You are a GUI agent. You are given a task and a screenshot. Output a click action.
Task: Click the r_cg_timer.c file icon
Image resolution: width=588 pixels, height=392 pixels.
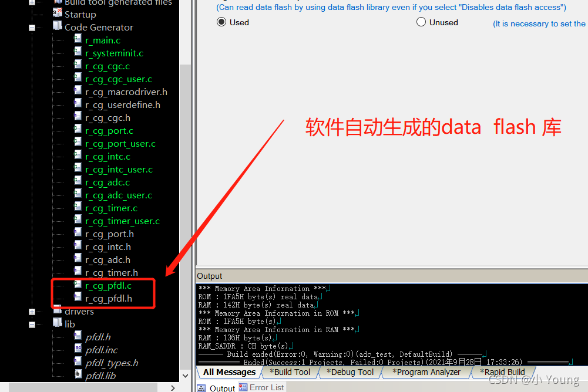click(x=78, y=207)
